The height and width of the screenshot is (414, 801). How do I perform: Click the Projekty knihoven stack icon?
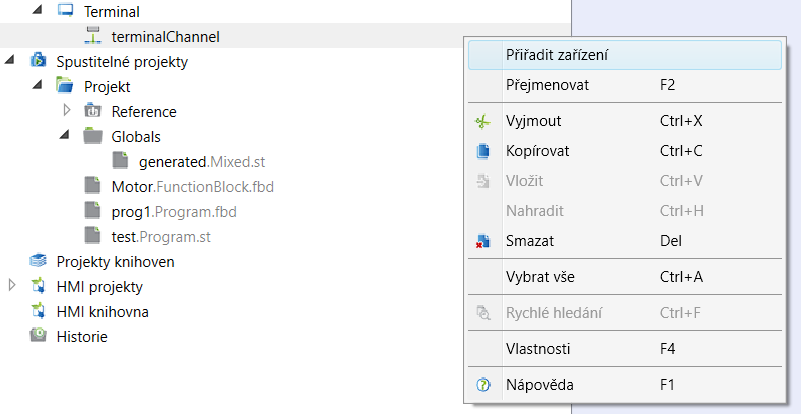[38, 261]
